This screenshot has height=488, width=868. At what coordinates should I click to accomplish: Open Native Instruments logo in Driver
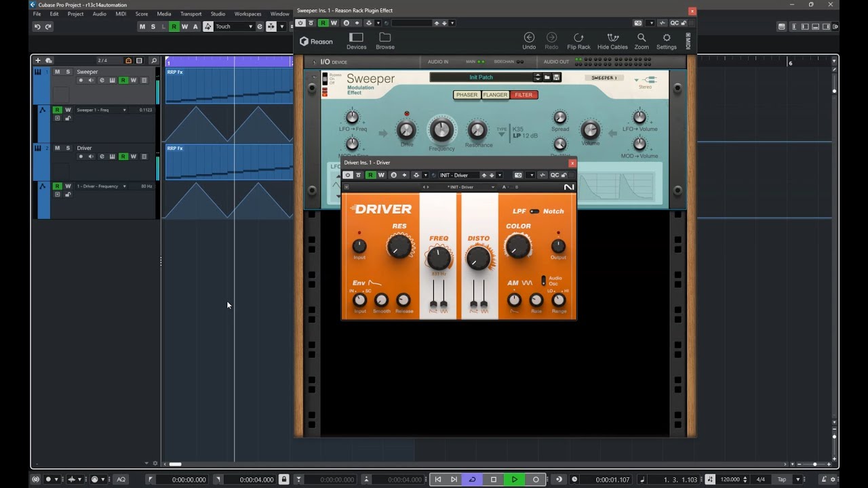tap(568, 187)
